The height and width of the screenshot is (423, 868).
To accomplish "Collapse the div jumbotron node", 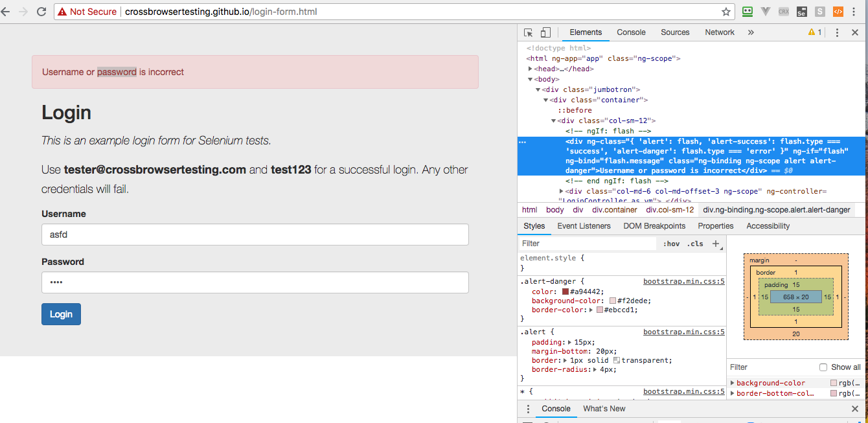I will click(538, 89).
